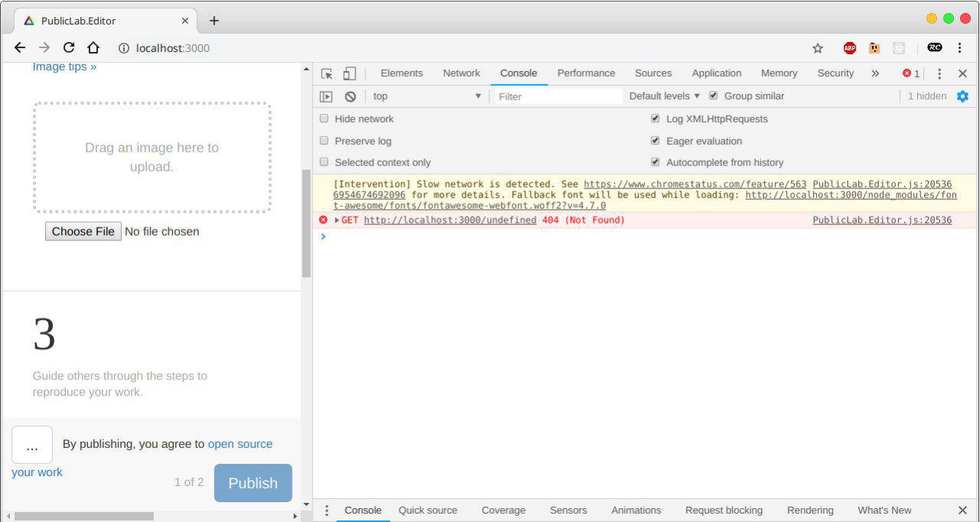Disable Log XMLHttpRequests
Screen dimensions: 980x522
[x=655, y=119]
